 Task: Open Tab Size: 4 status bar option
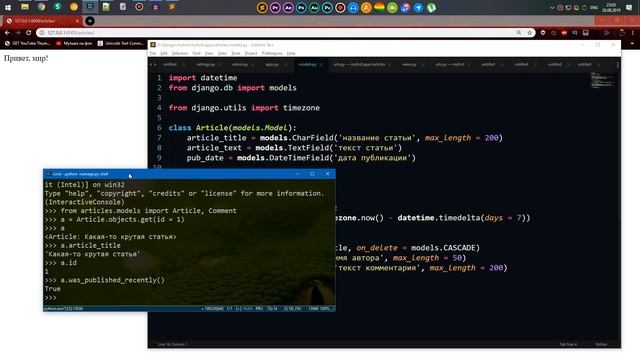click(568, 344)
